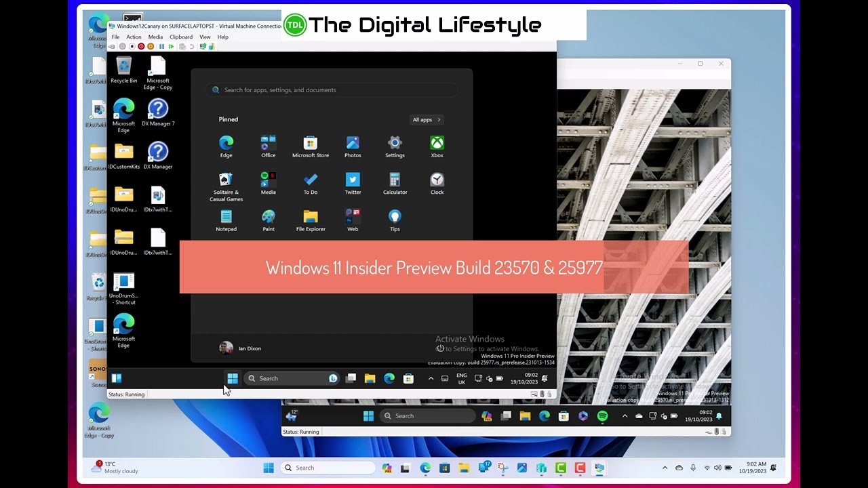Viewport: 868px width, 488px height.
Task: Expand All apps in the Start menu
Action: pyautogui.click(x=427, y=120)
